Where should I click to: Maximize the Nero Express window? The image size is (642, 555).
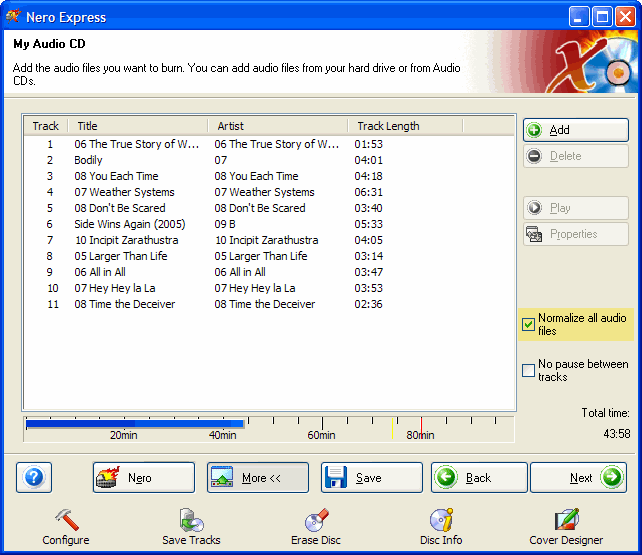pos(602,17)
